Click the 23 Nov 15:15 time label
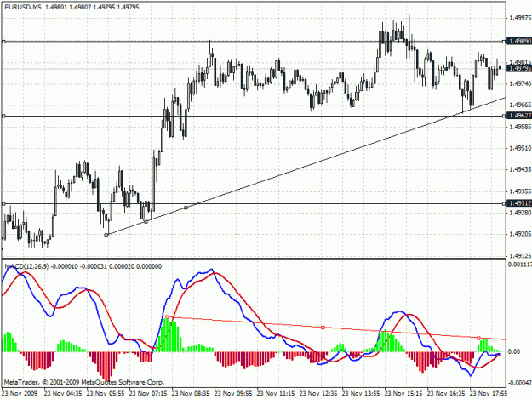Viewport: 532px width, 399px height. click(403, 394)
